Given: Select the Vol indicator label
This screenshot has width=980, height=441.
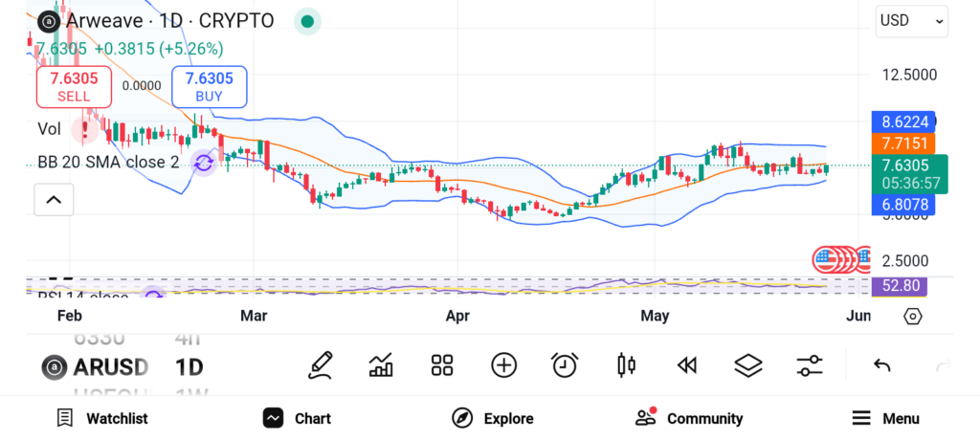Looking at the screenshot, I should coord(50,129).
